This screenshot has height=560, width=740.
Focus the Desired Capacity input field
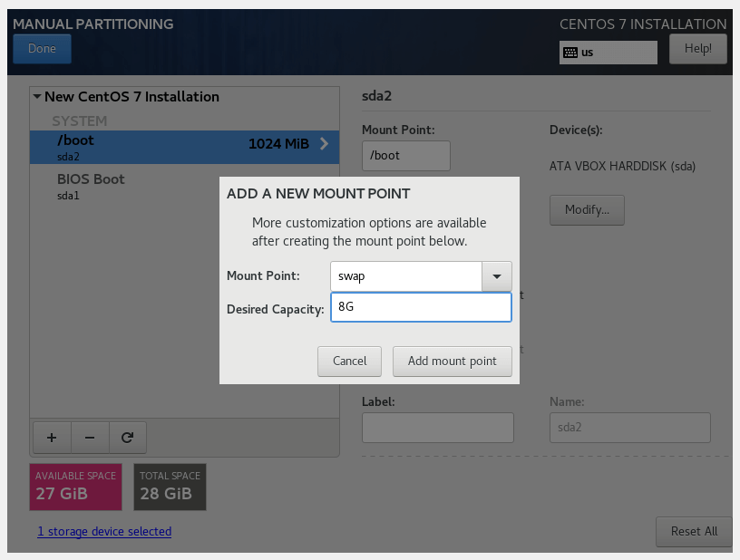(x=421, y=307)
